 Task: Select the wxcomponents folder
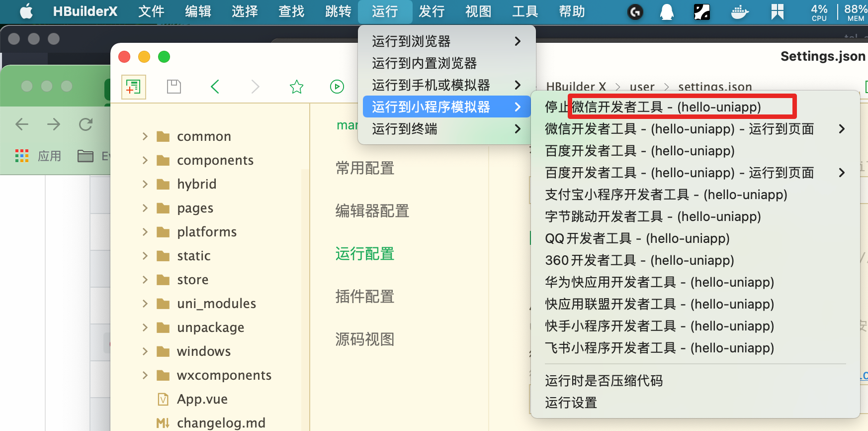tap(224, 375)
